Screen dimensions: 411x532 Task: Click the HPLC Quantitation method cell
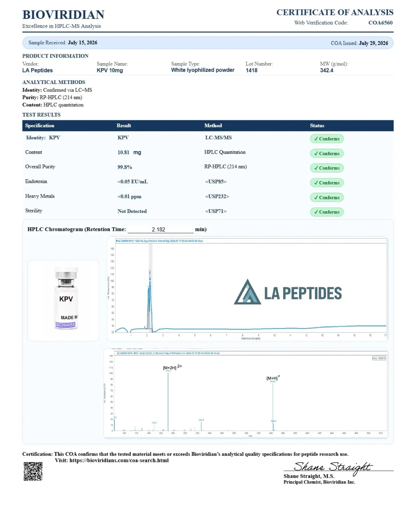[x=225, y=152]
